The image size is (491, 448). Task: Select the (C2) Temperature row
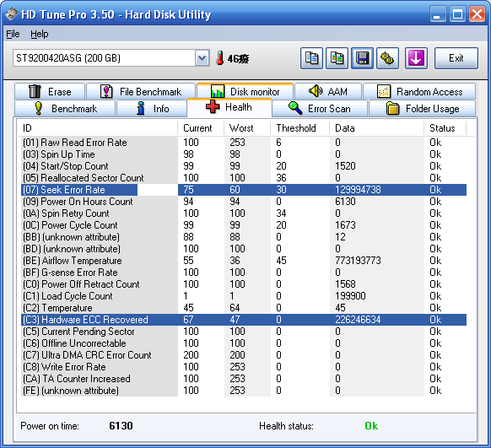click(244, 308)
